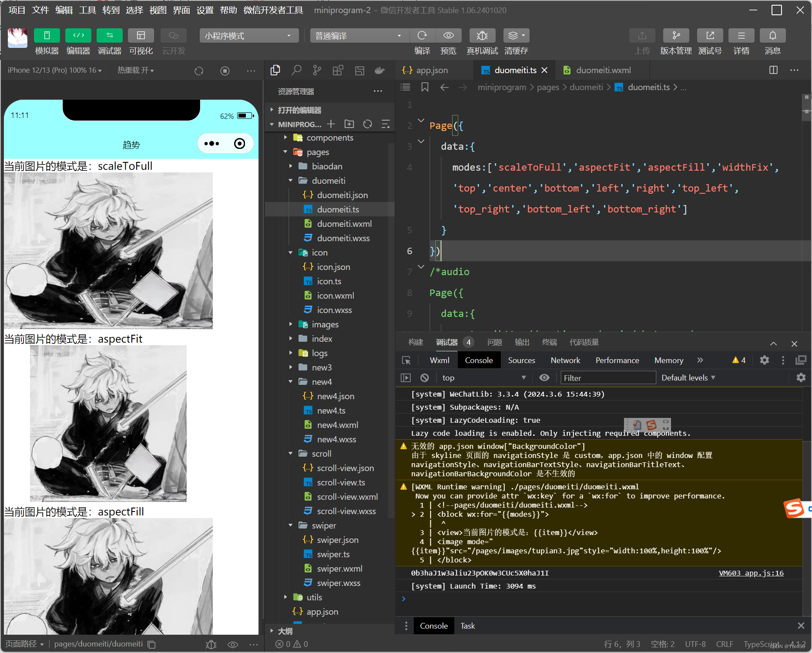Open new4.wxml file

338,425
